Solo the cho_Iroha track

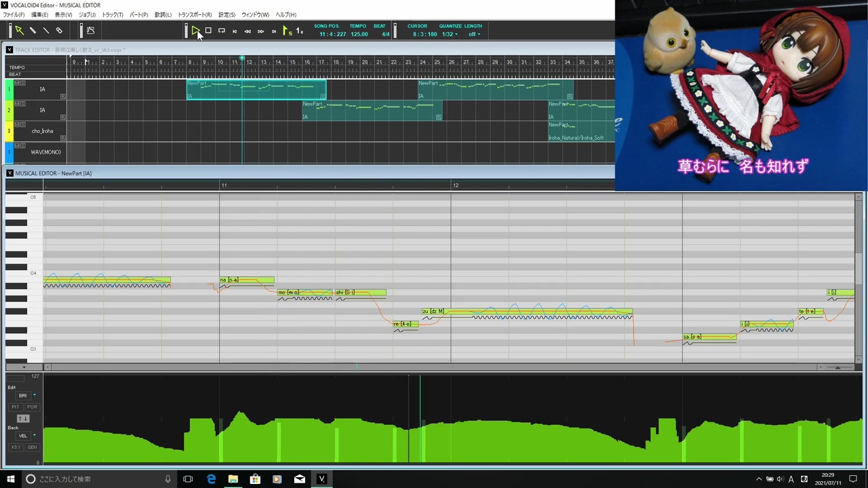[23, 124]
